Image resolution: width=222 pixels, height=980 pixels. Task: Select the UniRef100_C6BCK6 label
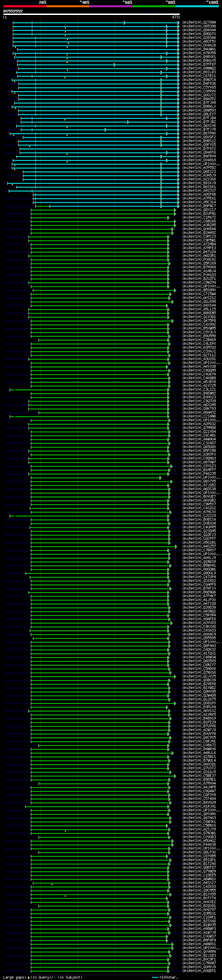click(199, 221)
